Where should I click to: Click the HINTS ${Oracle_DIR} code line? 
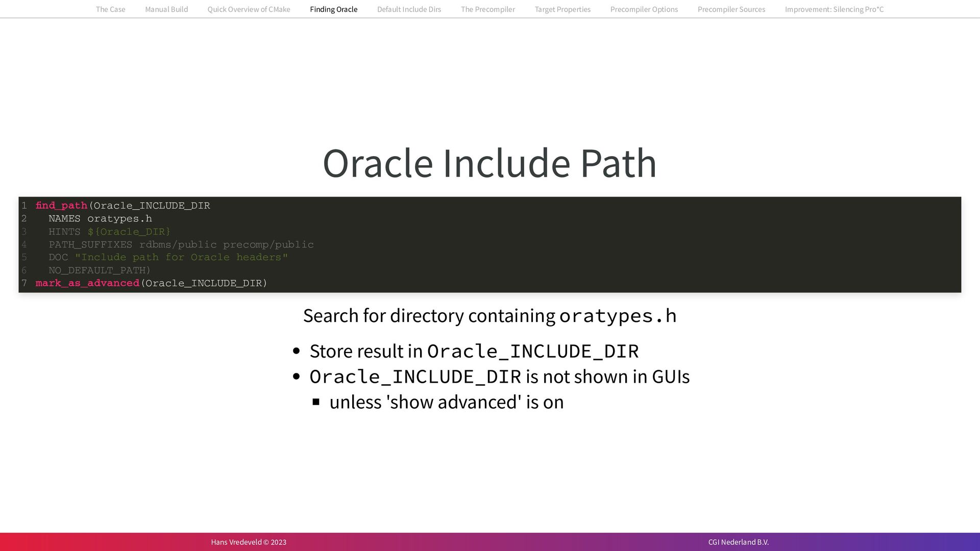(109, 232)
